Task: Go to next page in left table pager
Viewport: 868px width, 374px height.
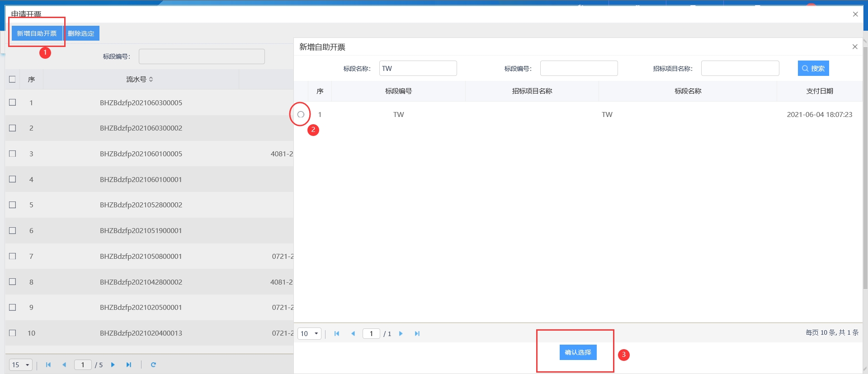Action: pyautogui.click(x=113, y=365)
